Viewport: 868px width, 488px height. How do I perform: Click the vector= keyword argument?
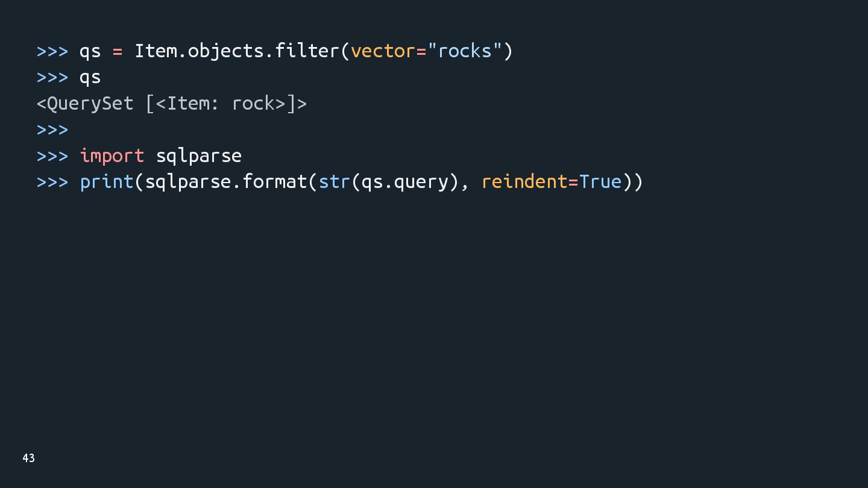tap(389, 51)
